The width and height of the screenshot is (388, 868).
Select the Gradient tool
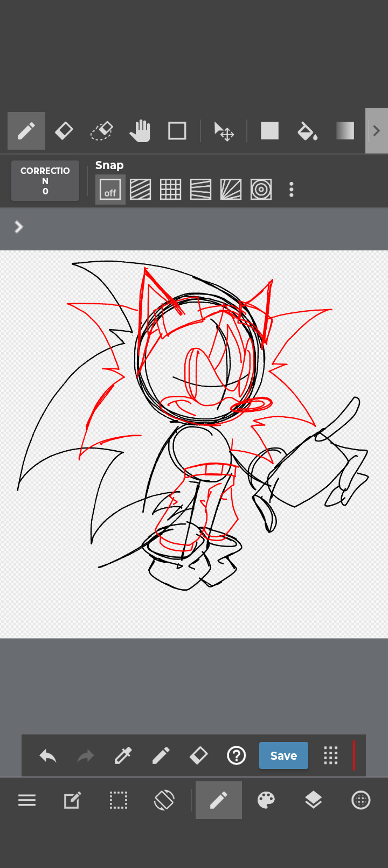[x=345, y=131]
